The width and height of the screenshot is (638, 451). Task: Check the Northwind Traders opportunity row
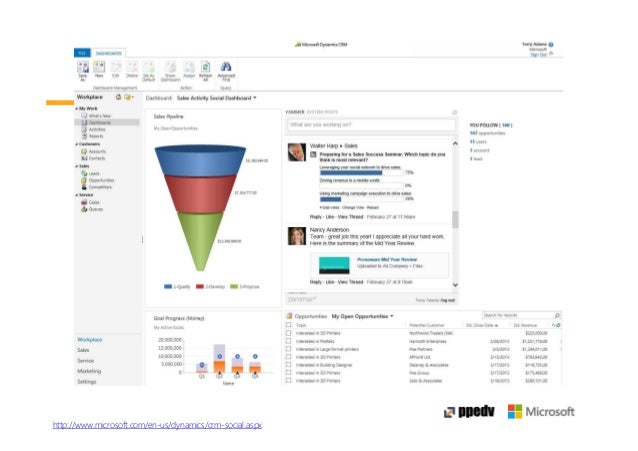click(288, 333)
